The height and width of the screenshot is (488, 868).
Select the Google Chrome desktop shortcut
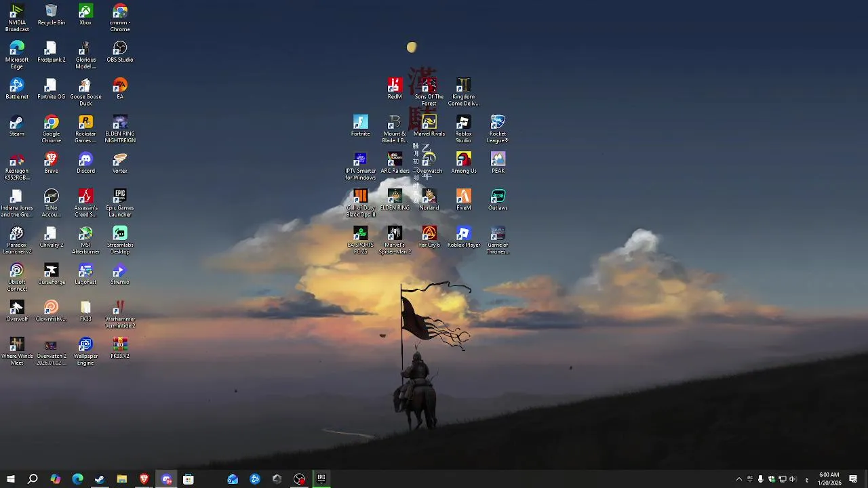click(52, 129)
